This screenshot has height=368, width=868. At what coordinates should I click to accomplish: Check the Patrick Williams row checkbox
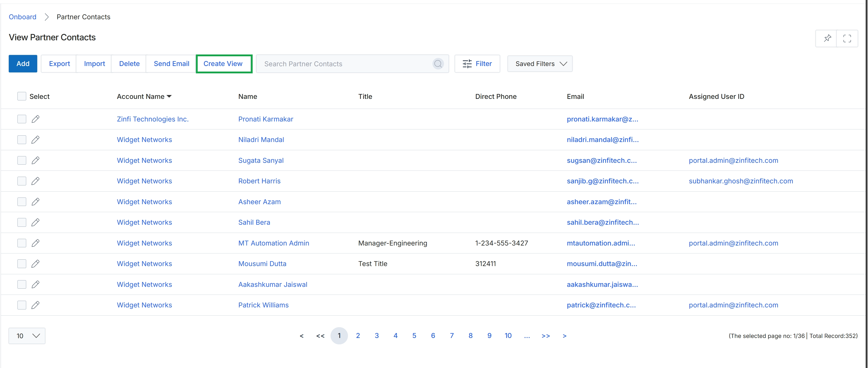[22, 305]
